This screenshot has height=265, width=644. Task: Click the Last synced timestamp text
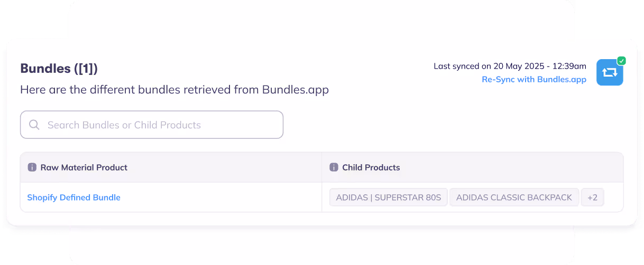tap(509, 66)
